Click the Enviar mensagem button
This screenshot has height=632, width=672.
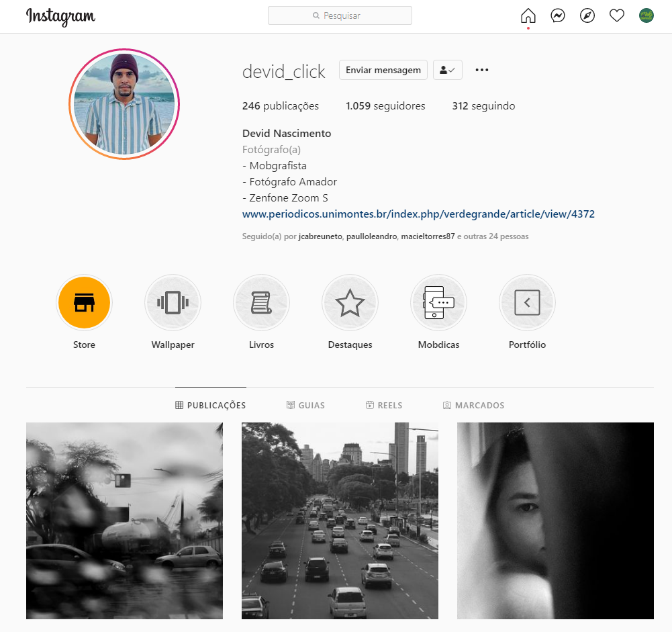pos(383,69)
